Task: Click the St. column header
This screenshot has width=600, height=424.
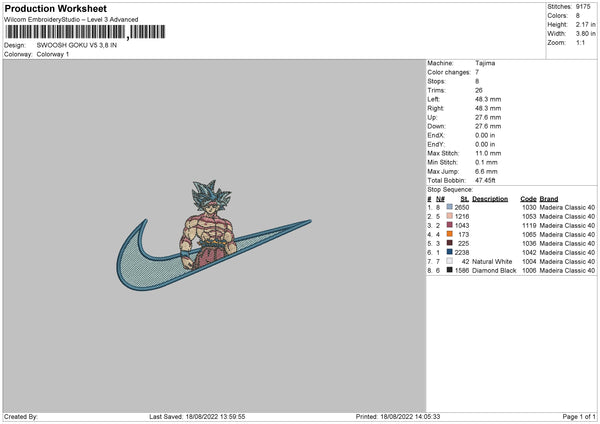Action: click(465, 199)
